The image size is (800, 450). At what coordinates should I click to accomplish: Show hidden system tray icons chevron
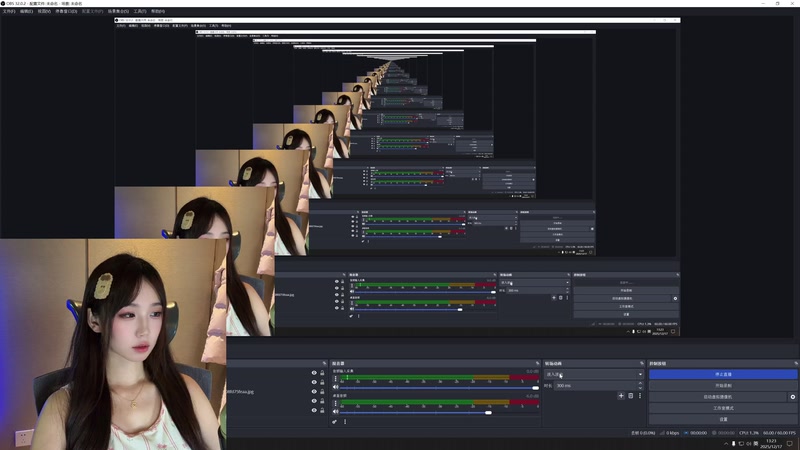click(x=726, y=444)
